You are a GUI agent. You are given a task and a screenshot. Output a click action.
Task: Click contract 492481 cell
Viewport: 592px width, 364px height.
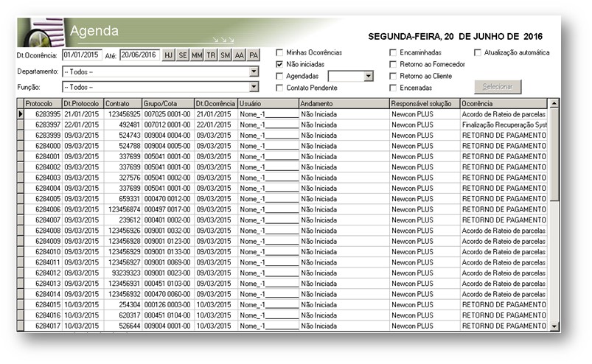click(x=123, y=125)
